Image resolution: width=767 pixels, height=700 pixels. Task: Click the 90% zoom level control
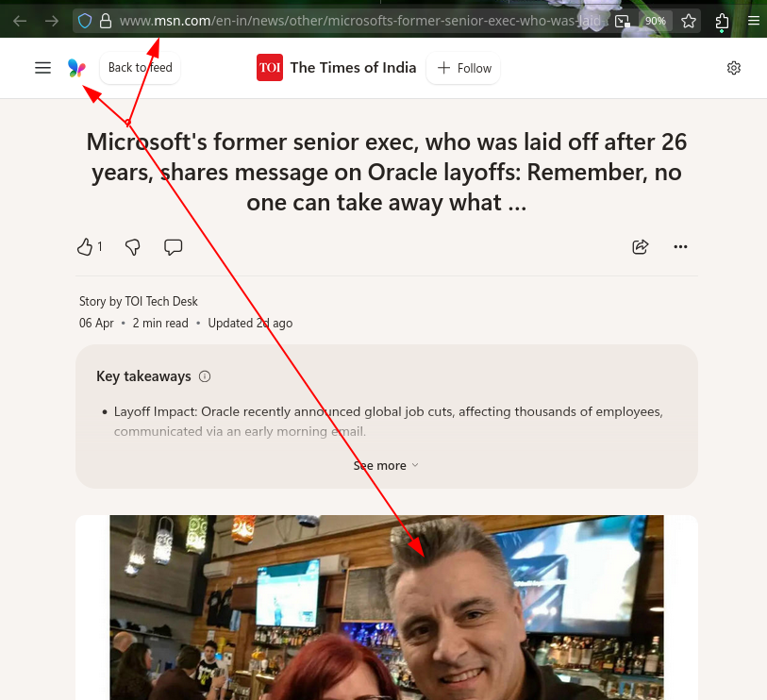point(655,21)
